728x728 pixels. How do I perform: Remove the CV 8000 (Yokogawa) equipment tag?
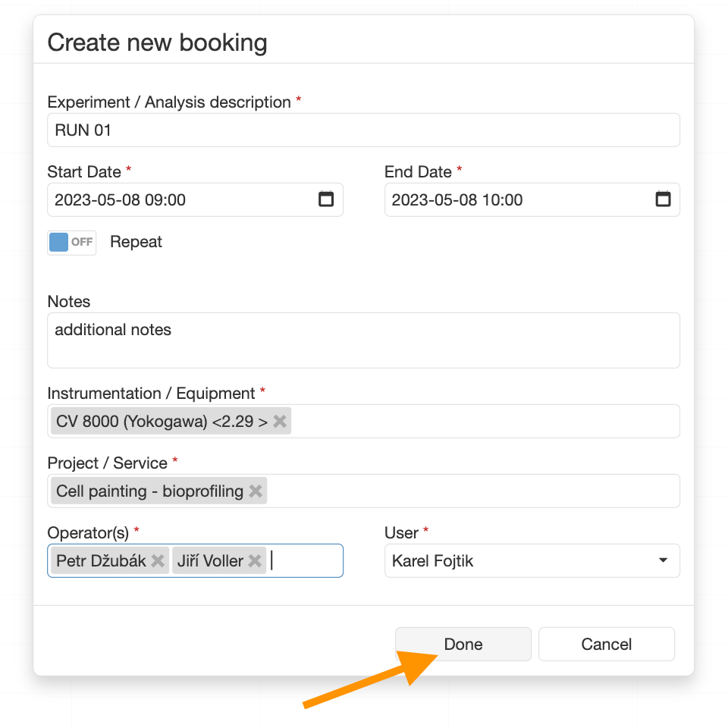[280, 421]
